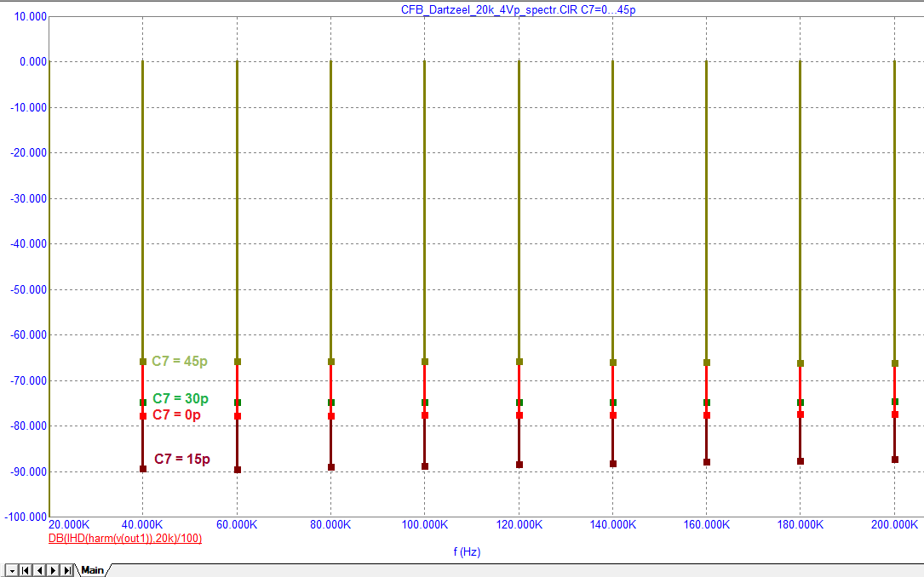The height and width of the screenshot is (577, 924).
Task: Click the -50.000 y-axis label
Action: tap(29, 289)
